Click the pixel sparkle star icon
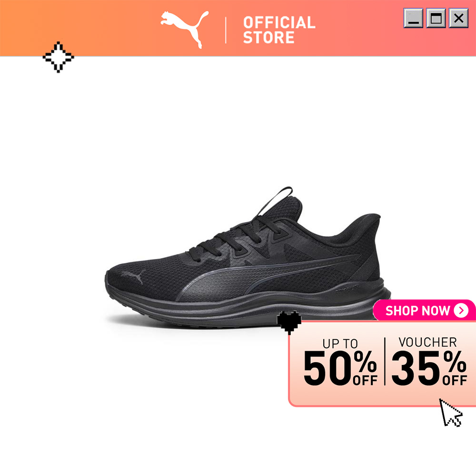 58,57
